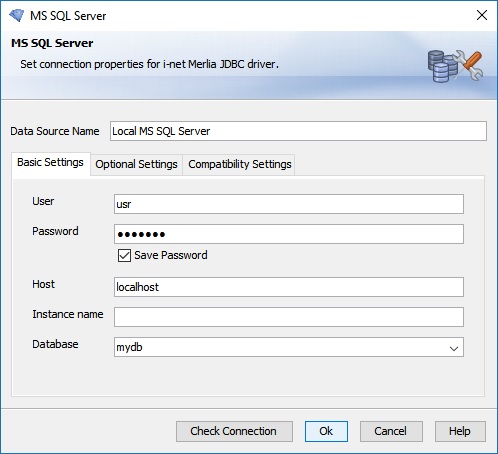The height and width of the screenshot is (454, 498).
Task: Click the diamond application icon in title bar
Action: tap(16, 15)
